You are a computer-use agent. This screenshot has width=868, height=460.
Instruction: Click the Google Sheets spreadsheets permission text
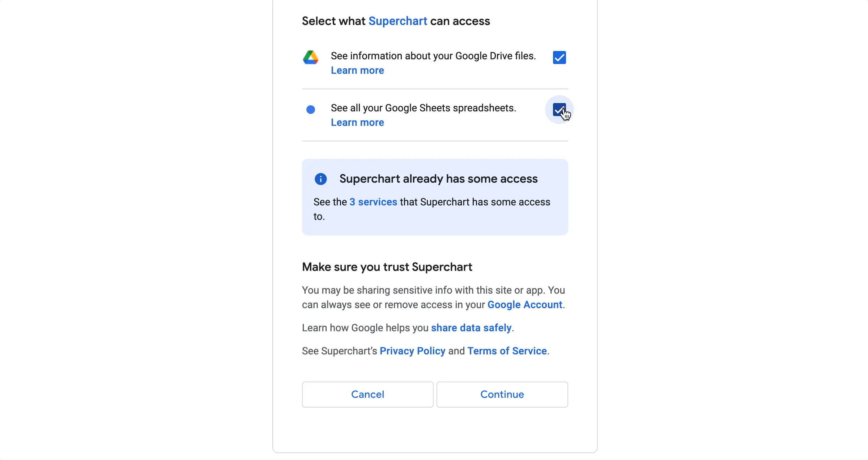tap(424, 108)
